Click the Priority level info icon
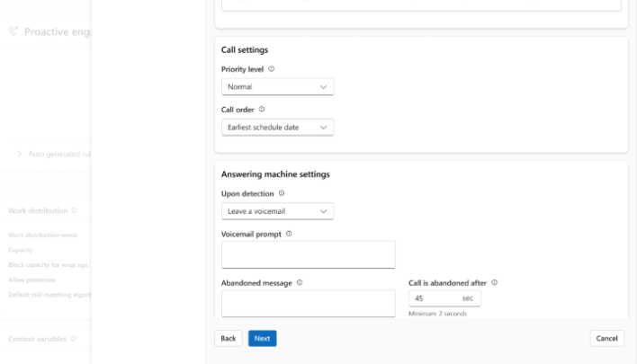Viewport: 637px width, 364px height. [x=272, y=69]
